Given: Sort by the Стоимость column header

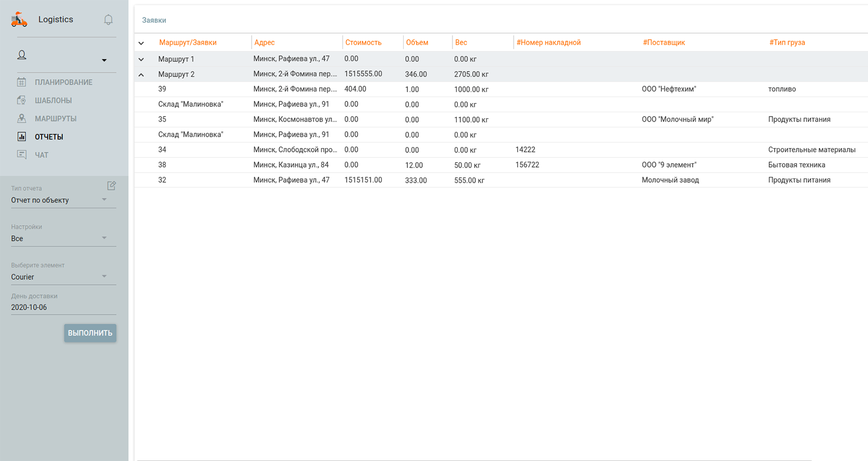Looking at the screenshot, I should pos(363,42).
